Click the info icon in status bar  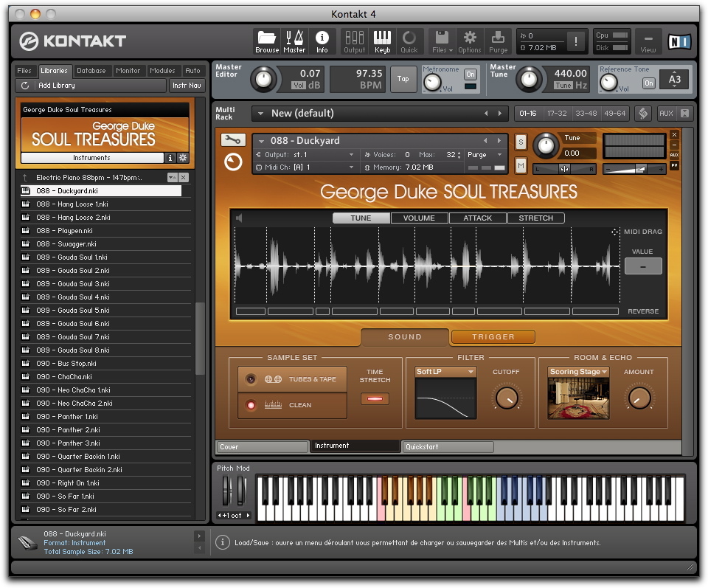click(x=222, y=542)
